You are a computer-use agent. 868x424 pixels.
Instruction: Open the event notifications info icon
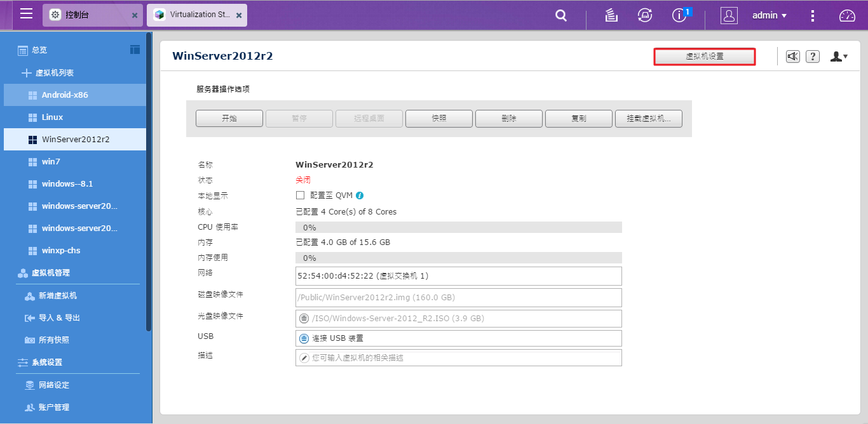[679, 16]
